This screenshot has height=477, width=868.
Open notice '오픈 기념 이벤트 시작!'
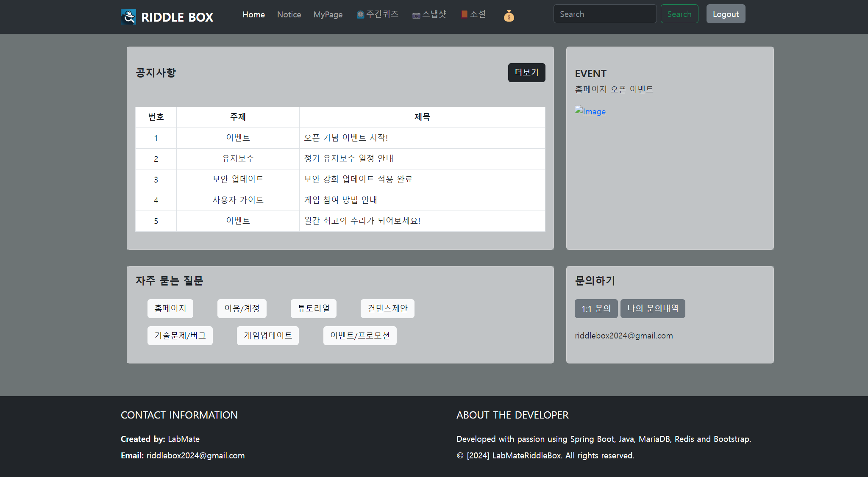[x=346, y=138]
